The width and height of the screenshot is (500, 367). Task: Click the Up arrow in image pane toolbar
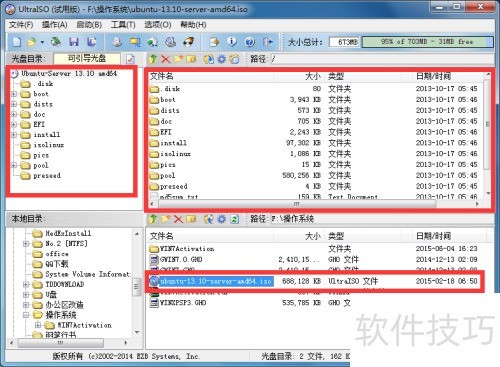tap(153, 59)
